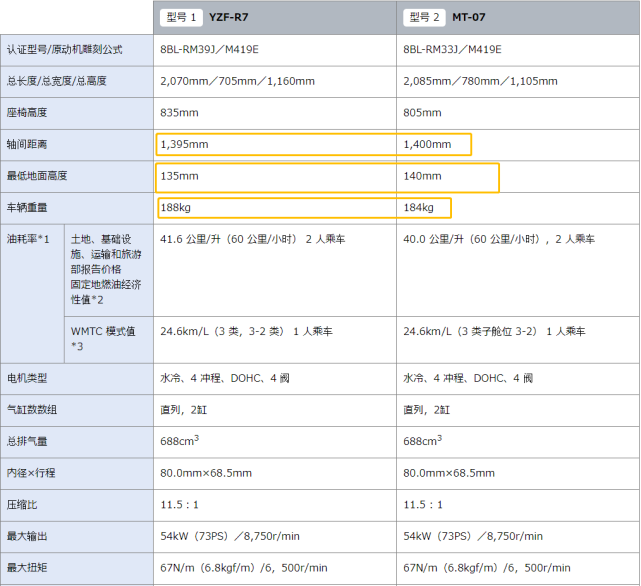Viewport: 641px width, 586px height.
Task: Click YZF-R7 688cm³ displacement value
Action: [x=179, y=440]
